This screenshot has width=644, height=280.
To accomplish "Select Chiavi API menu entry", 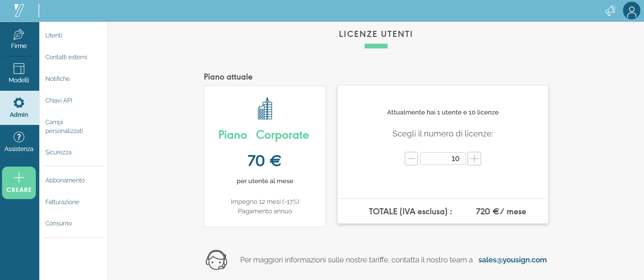I will coord(59,101).
